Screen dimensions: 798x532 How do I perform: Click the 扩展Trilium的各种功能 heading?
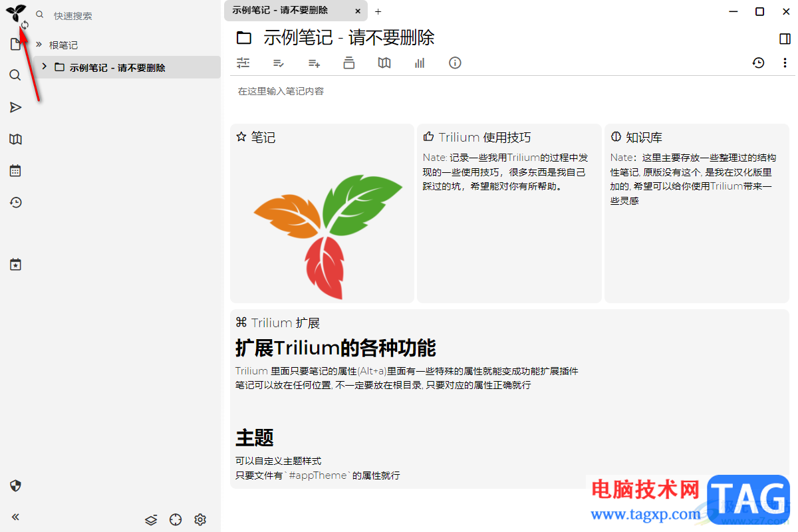tap(335, 348)
